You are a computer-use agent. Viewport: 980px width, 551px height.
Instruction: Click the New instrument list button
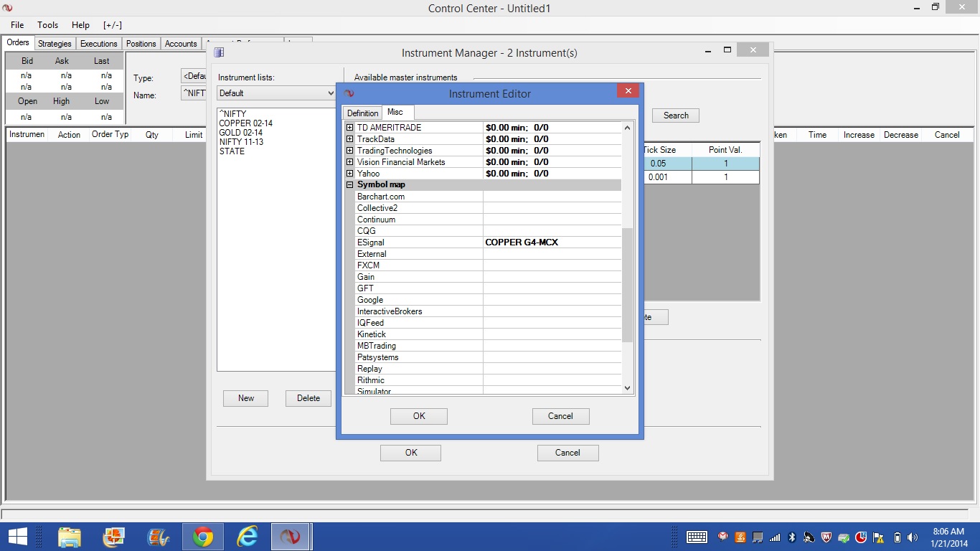click(246, 398)
